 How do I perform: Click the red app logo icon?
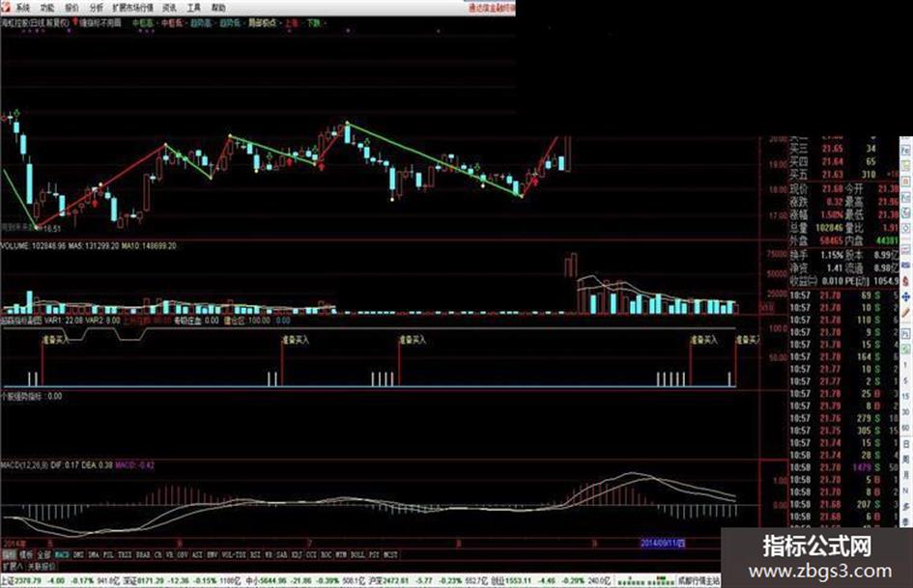tap(5, 8)
